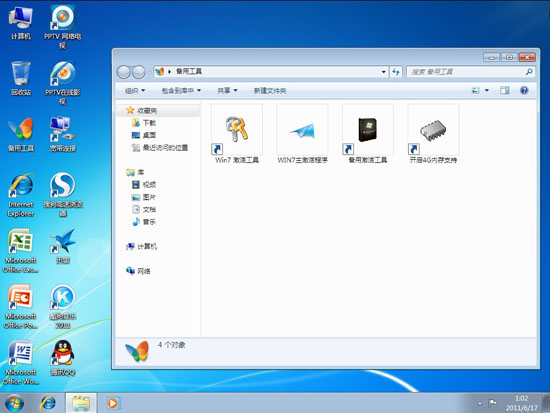Click the 新建文件夹 new folder button
This screenshot has width=550, height=413.
click(x=270, y=91)
